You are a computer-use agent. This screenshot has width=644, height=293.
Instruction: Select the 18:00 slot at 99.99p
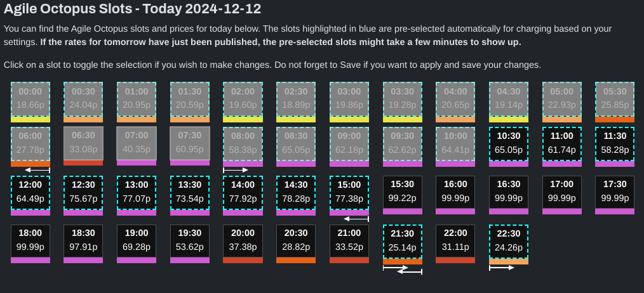click(x=30, y=240)
